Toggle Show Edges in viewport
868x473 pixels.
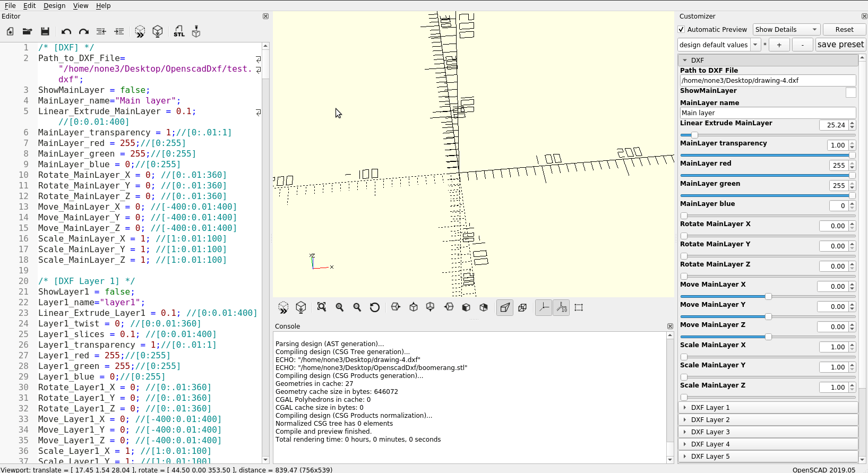[579, 307]
